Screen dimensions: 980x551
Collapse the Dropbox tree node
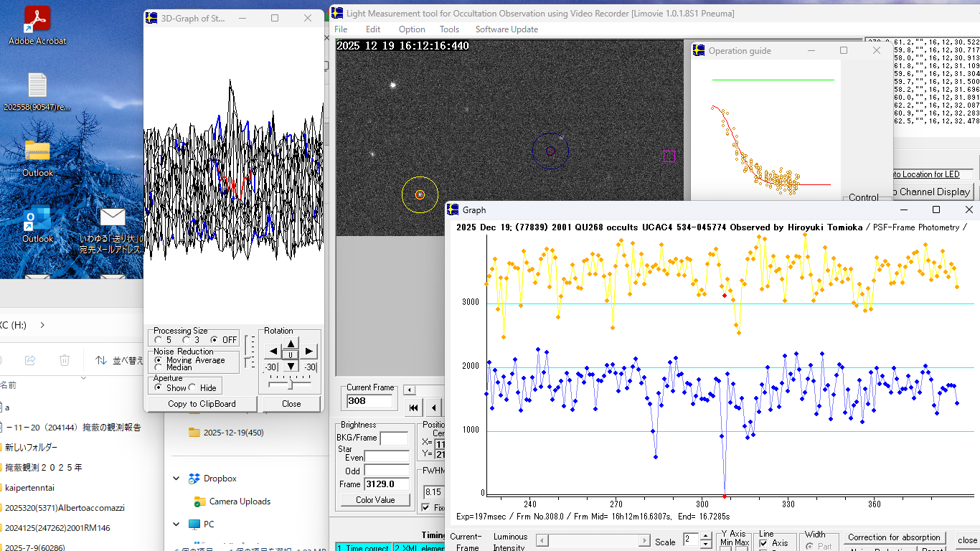tap(176, 479)
